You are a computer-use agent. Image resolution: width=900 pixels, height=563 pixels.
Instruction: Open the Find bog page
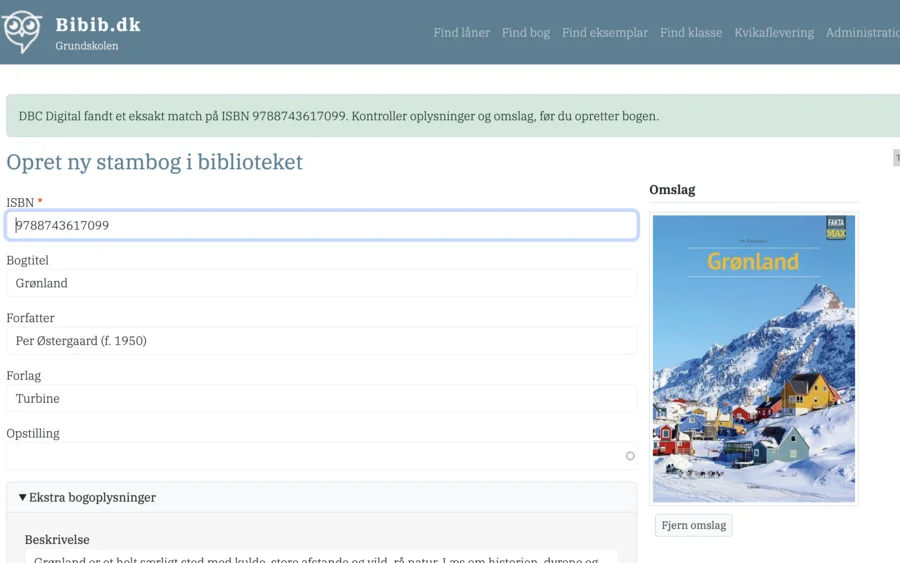click(526, 33)
